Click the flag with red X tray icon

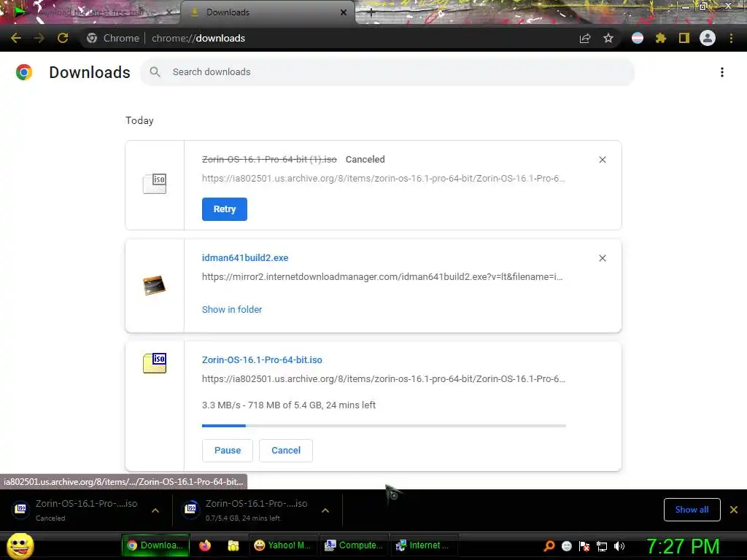[584, 546]
